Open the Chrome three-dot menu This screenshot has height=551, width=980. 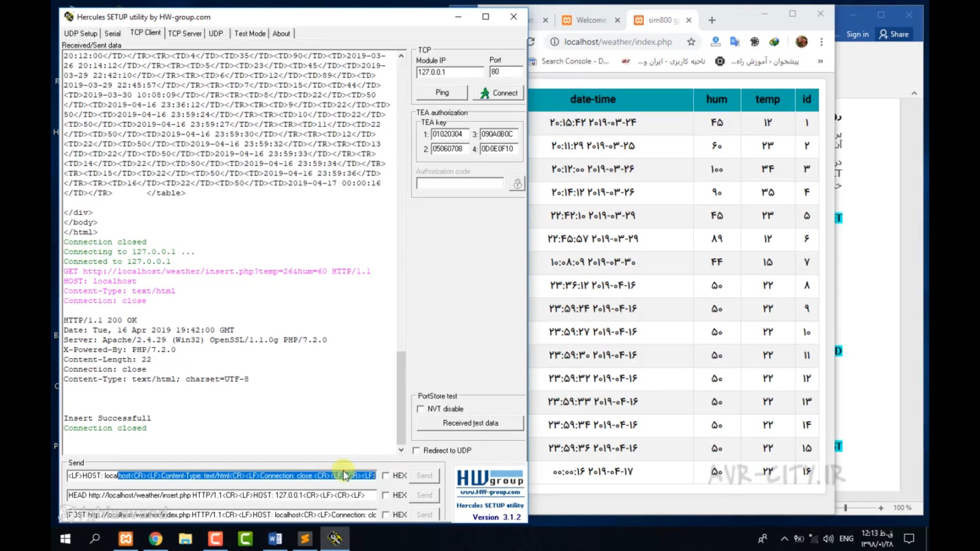[x=821, y=42]
